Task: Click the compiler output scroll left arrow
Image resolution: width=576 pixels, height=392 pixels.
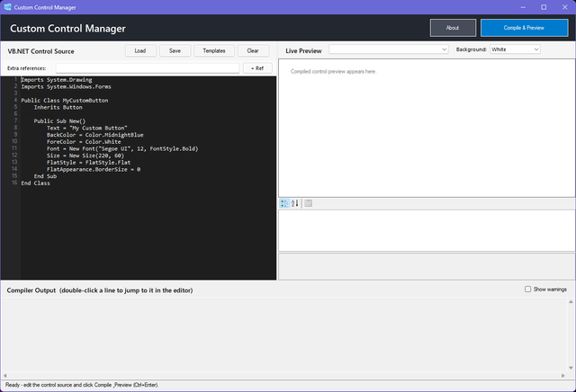Action: [4, 376]
